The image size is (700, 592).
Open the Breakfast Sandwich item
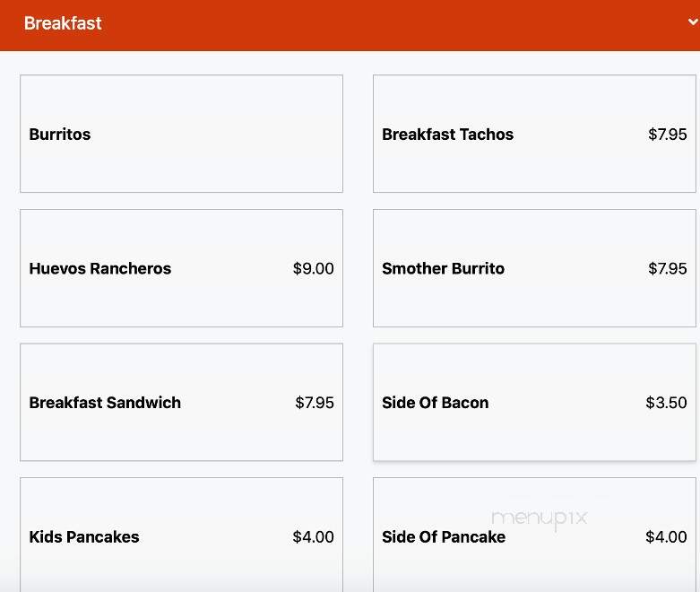[x=181, y=402]
